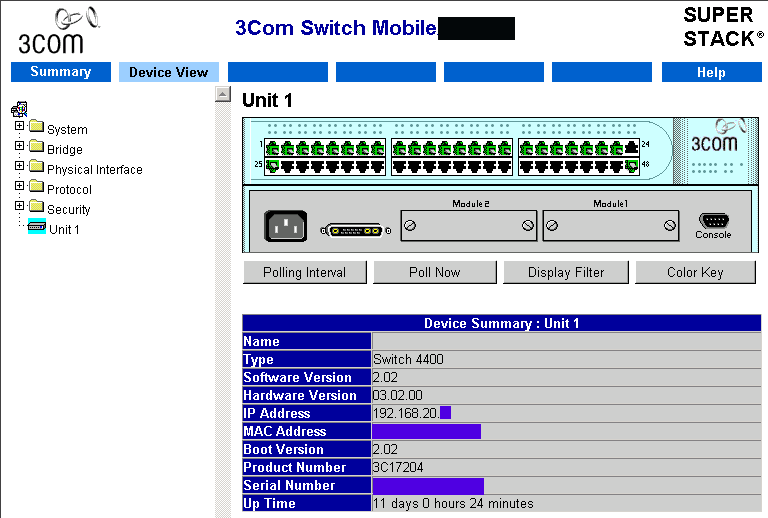Click the SuperStack logo at top right
This screenshot has height=518, width=768.
pos(723,27)
